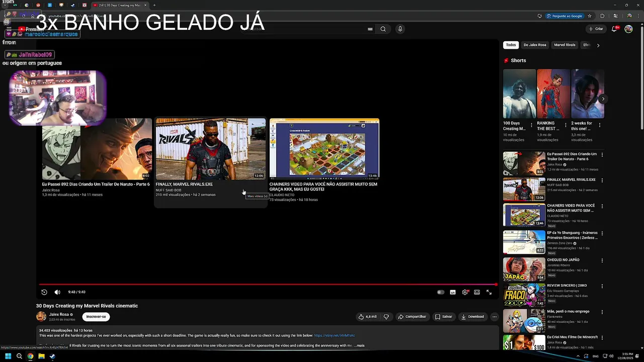Screen dimensions: 644x362
Task: Click the Compartilhar button
Action: coord(412,317)
